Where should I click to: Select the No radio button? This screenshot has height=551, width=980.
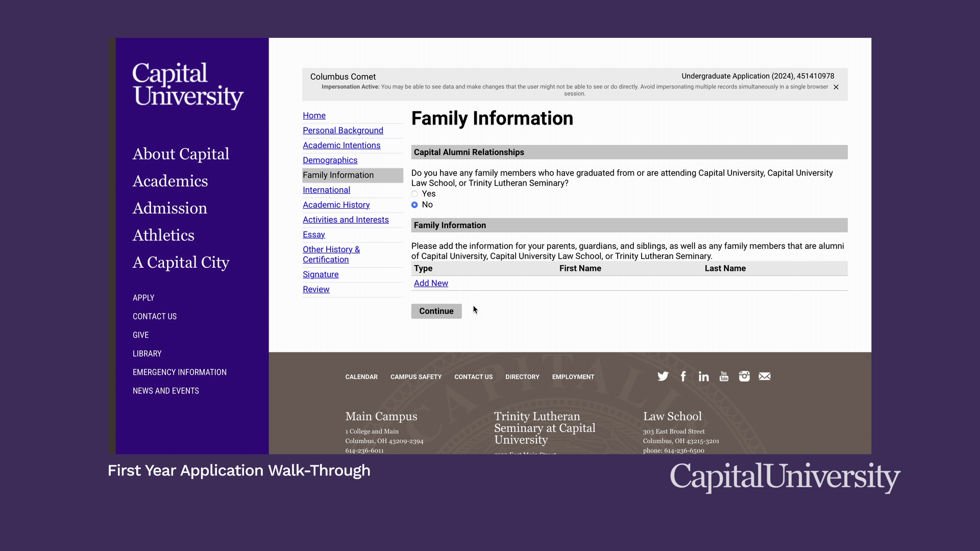[x=414, y=205]
